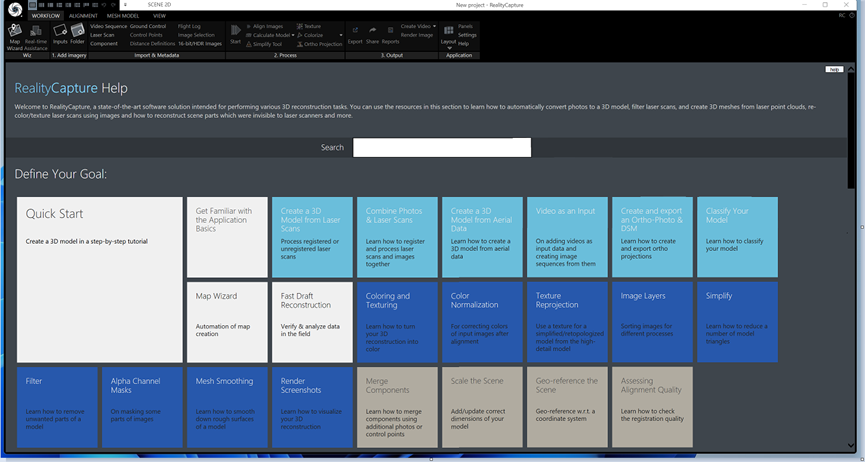Image resolution: width=865 pixels, height=462 pixels.
Task: Switch to the MESH MODEL tab
Action: pyautogui.click(x=123, y=16)
